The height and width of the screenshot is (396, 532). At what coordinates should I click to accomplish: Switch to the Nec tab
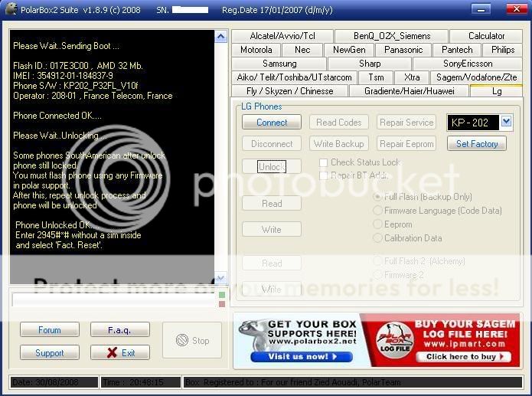tap(302, 50)
